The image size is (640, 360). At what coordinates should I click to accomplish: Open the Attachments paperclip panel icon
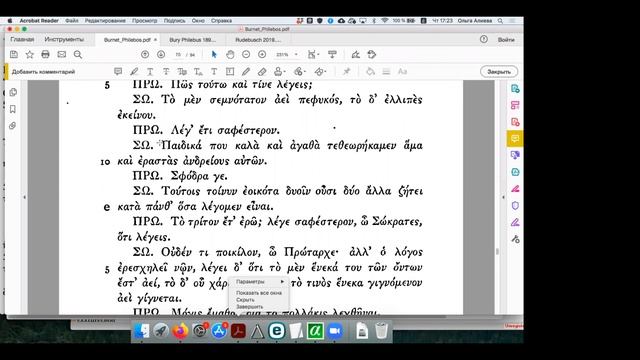pos(13,126)
